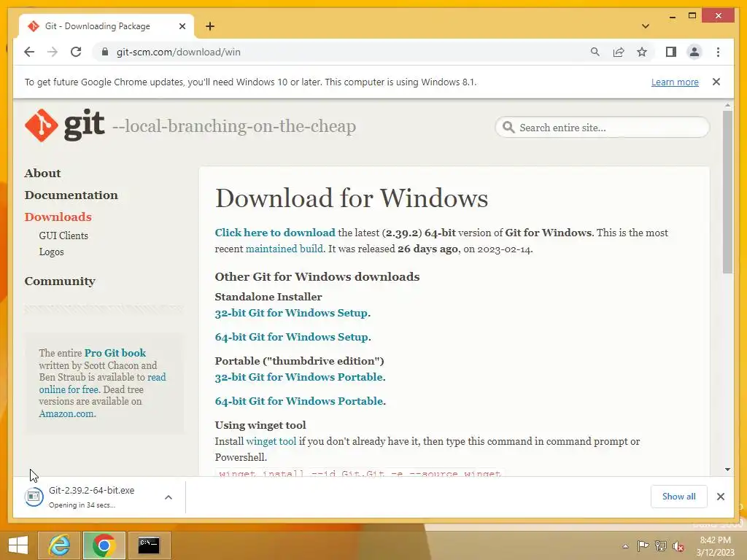Visit the Amazon.com link
Image resolution: width=747 pixels, height=560 pixels.
click(67, 413)
